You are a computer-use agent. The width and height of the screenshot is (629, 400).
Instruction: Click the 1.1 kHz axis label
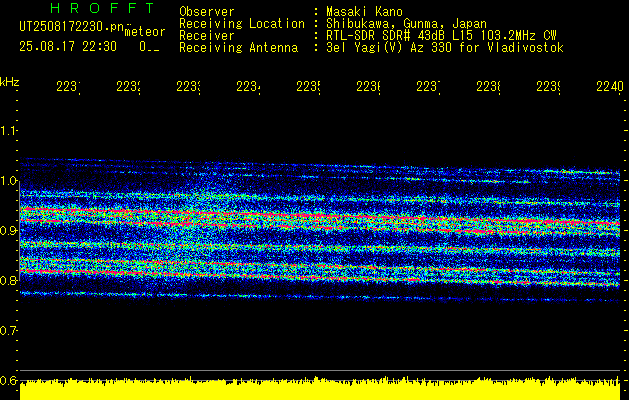(x=8, y=130)
